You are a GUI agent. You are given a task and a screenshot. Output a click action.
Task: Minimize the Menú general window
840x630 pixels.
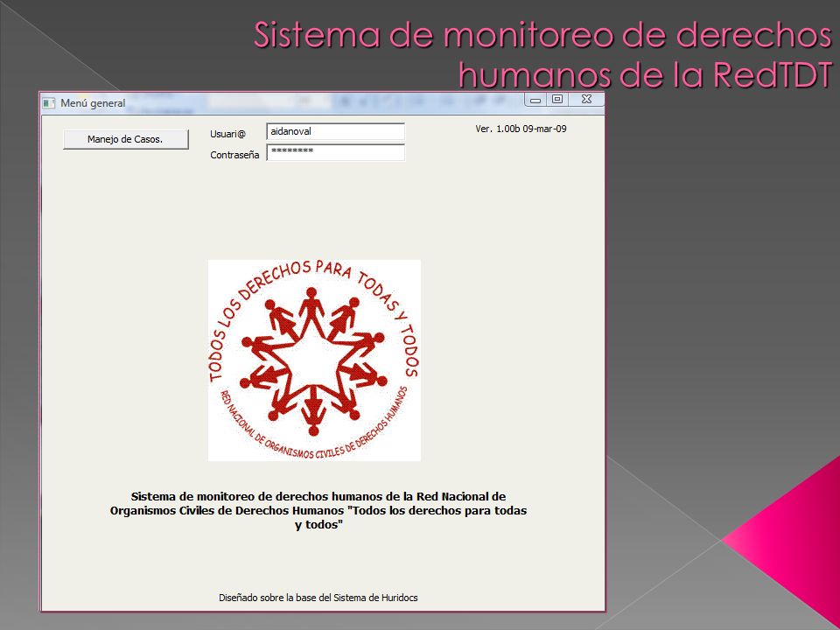pos(535,100)
